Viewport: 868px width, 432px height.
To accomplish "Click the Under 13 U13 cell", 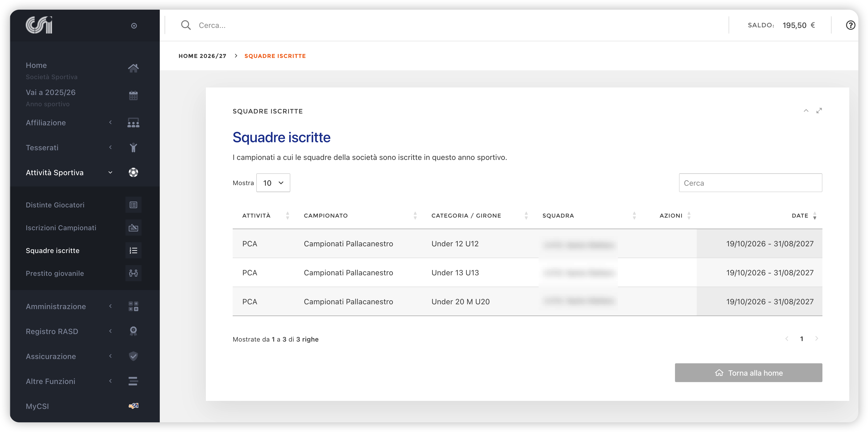I will 455,273.
